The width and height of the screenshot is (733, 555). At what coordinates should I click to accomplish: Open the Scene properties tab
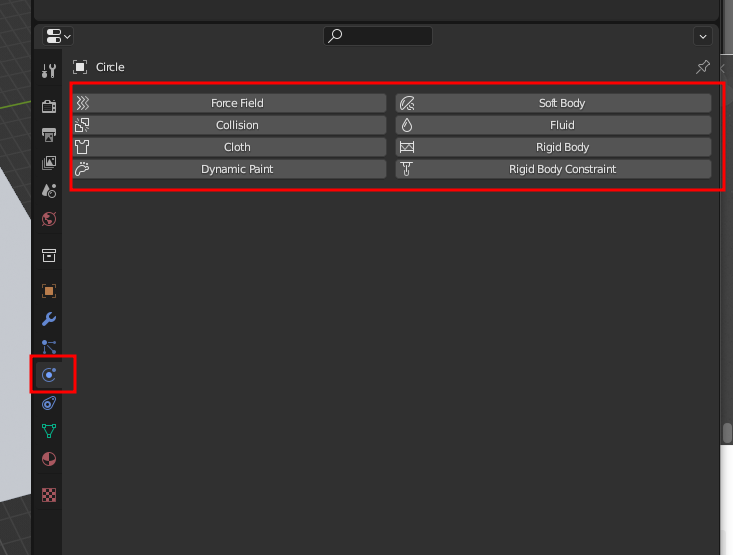tap(49, 191)
